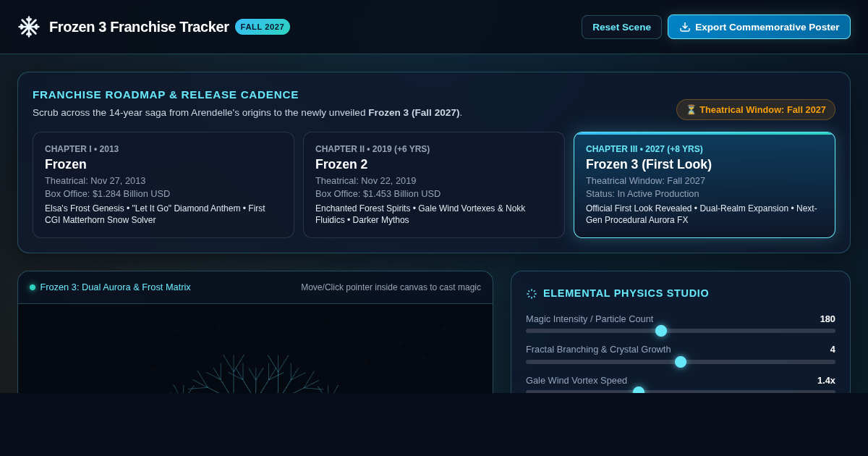Select the Chapter I Frozen card

pos(163,185)
